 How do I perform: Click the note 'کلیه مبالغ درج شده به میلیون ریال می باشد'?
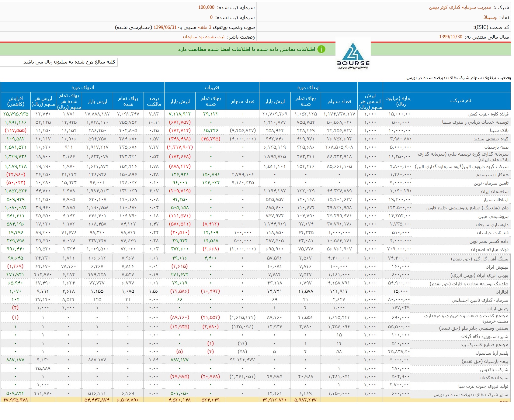(69, 62)
